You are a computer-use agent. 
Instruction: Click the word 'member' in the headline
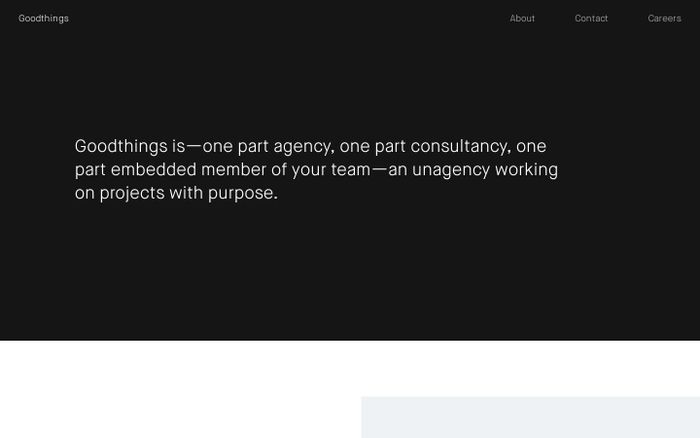(x=234, y=170)
